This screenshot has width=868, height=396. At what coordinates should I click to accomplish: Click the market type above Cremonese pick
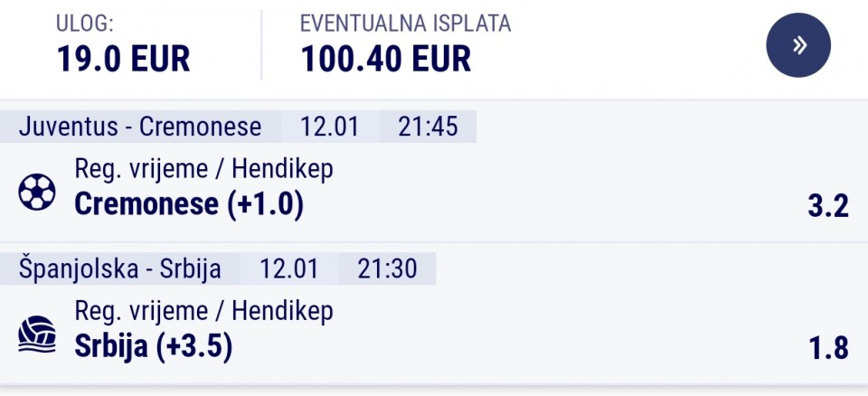(203, 169)
